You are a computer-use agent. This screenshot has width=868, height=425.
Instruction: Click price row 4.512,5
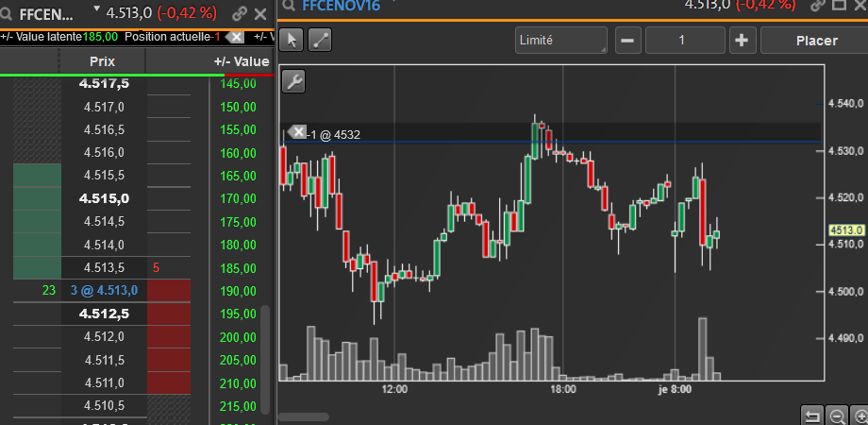[x=104, y=314]
